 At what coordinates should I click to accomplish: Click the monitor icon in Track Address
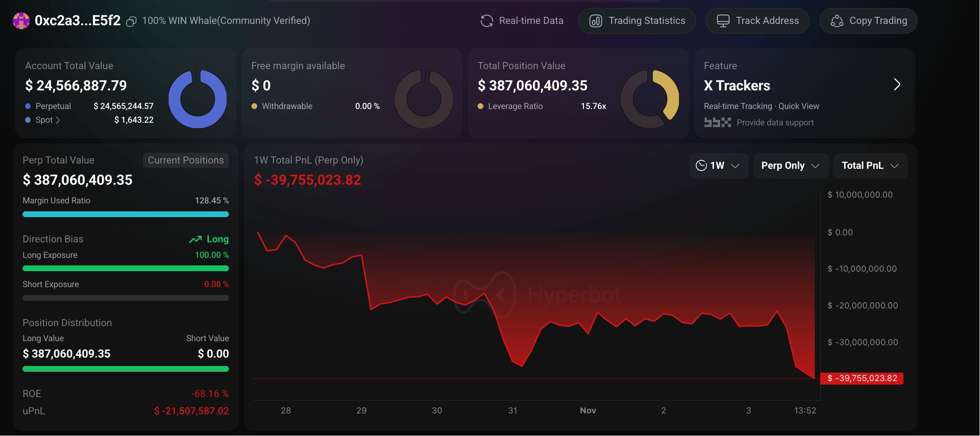click(x=722, y=20)
